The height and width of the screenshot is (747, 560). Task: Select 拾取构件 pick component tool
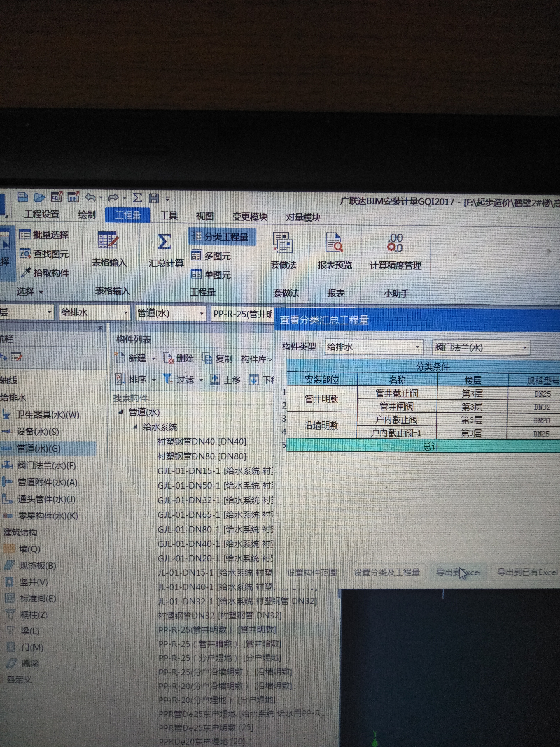[45, 273]
